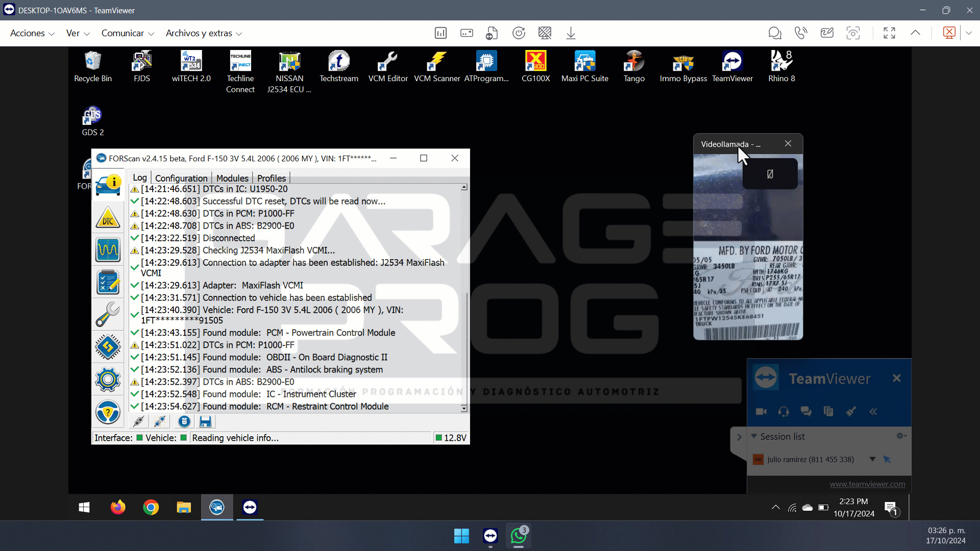Open the module programming chip icon
The image size is (980, 551).
click(108, 347)
